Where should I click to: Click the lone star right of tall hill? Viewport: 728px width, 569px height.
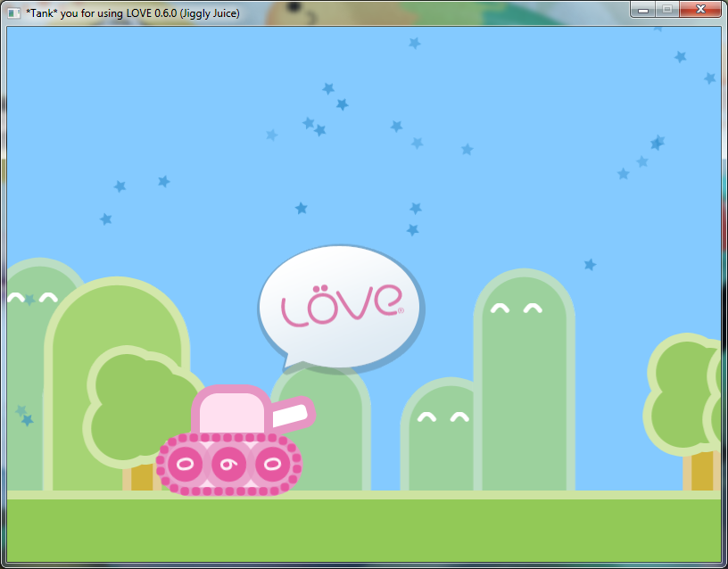590,265
